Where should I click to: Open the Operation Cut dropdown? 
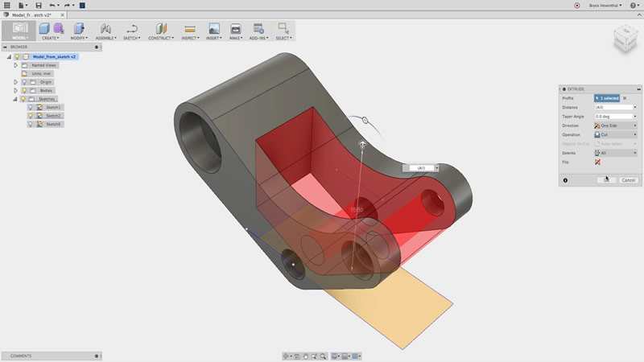pos(615,134)
